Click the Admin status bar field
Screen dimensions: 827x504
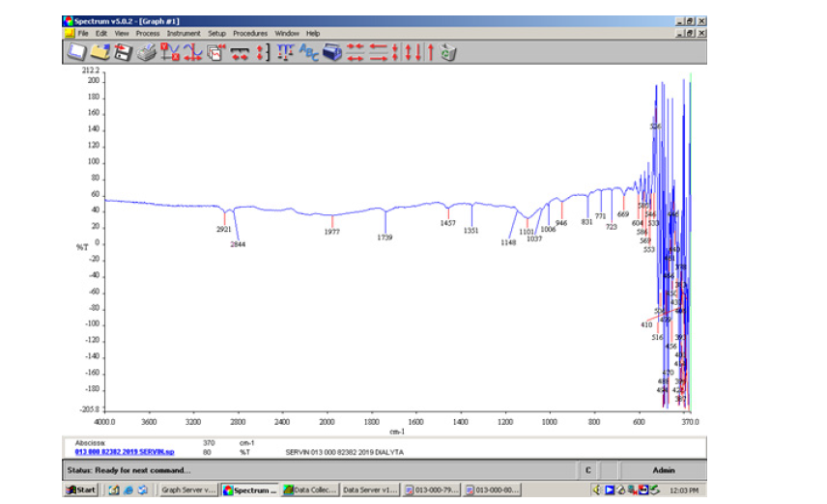664,470
